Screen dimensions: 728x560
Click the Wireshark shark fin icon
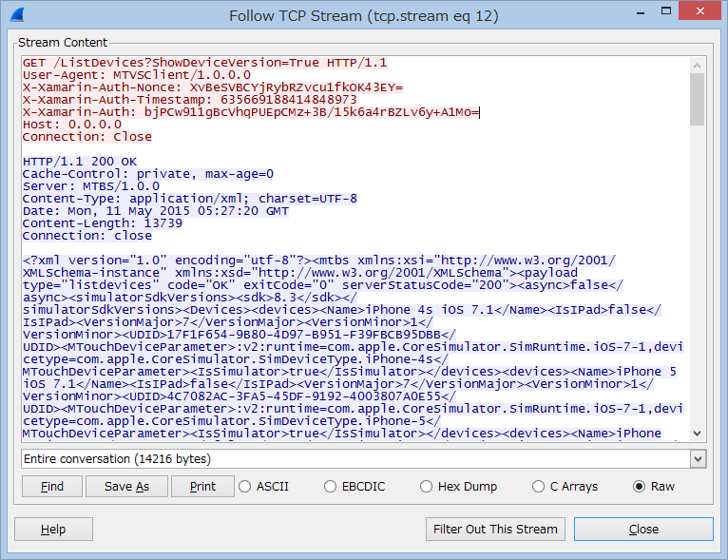point(17,15)
